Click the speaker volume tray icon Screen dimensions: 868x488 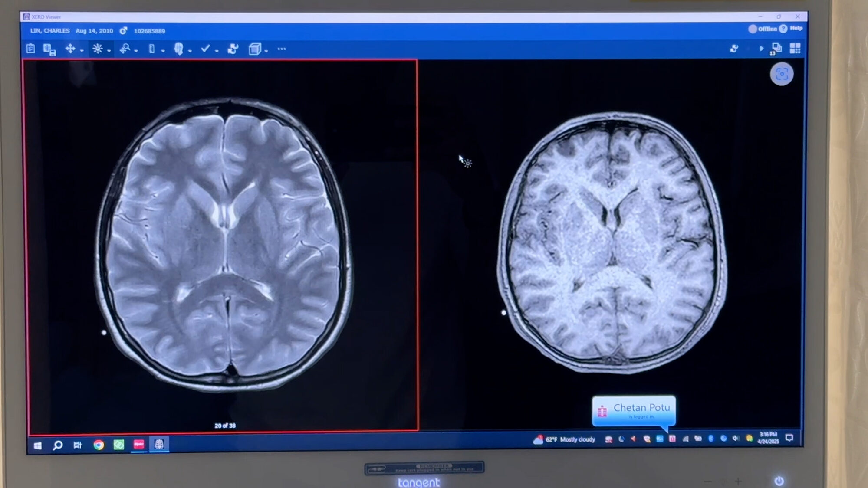pyautogui.click(x=736, y=439)
